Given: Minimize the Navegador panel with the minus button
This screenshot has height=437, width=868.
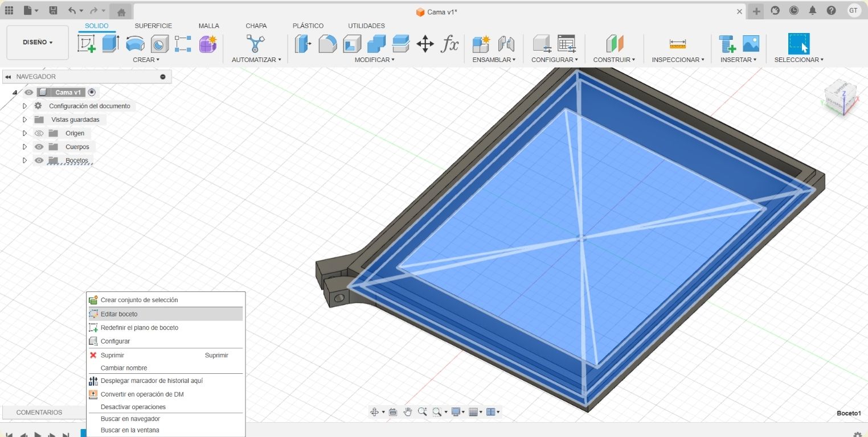Looking at the screenshot, I should click(x=163, y=77).
